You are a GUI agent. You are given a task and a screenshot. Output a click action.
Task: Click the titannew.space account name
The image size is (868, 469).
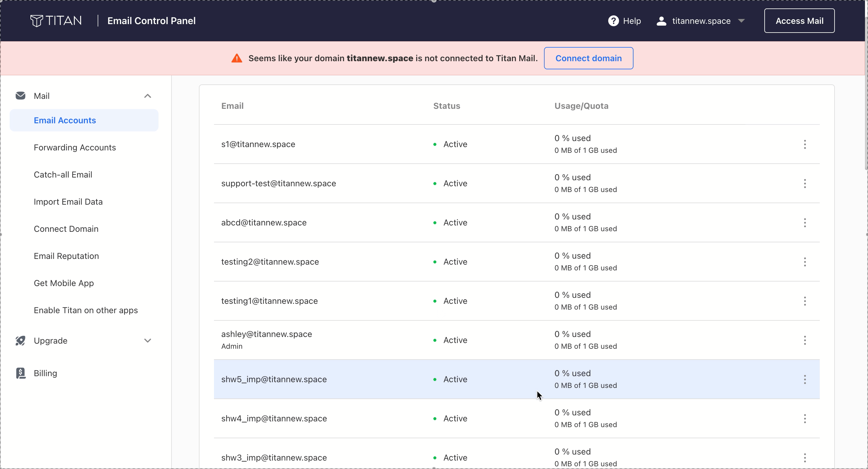701,21
